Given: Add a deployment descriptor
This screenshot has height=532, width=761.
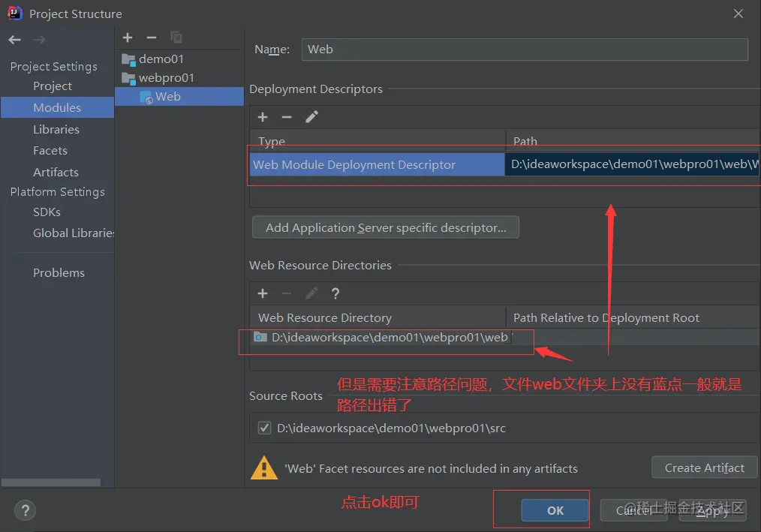Looking at the screenshot, I should pyautogui.click(x=263, y=117).
